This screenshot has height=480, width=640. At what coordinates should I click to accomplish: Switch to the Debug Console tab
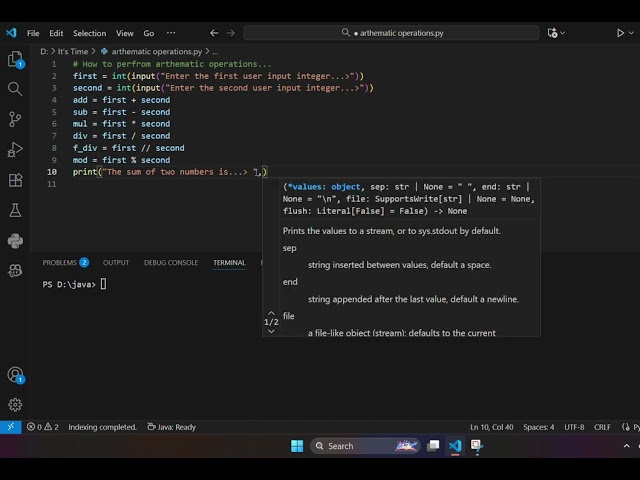click(x=171, y=262)
